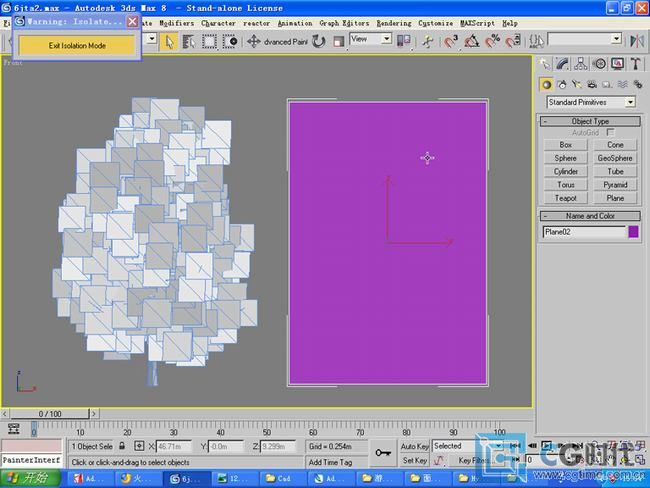Select the Systems category icon
The width and height of the screenshot is (650, 488).
point(638,85)
